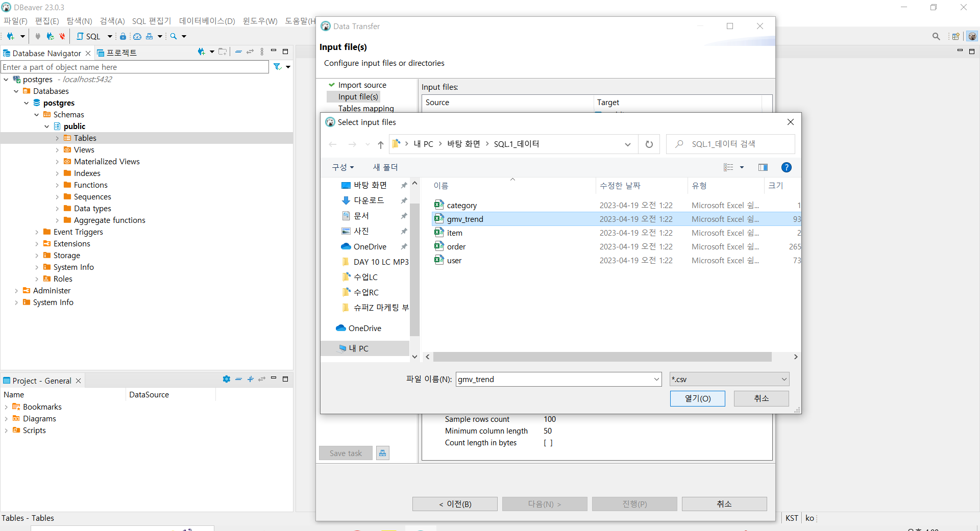Go up one folder with the up arrow
This screenshot has height=531, width=980.
(x=381, y=144)
